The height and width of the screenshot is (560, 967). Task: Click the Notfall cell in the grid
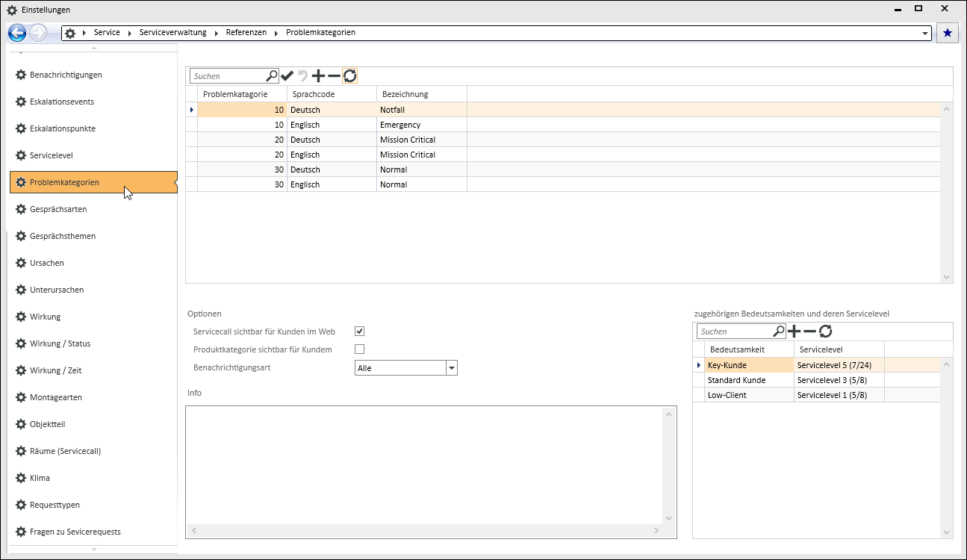(x=422, y=110)
